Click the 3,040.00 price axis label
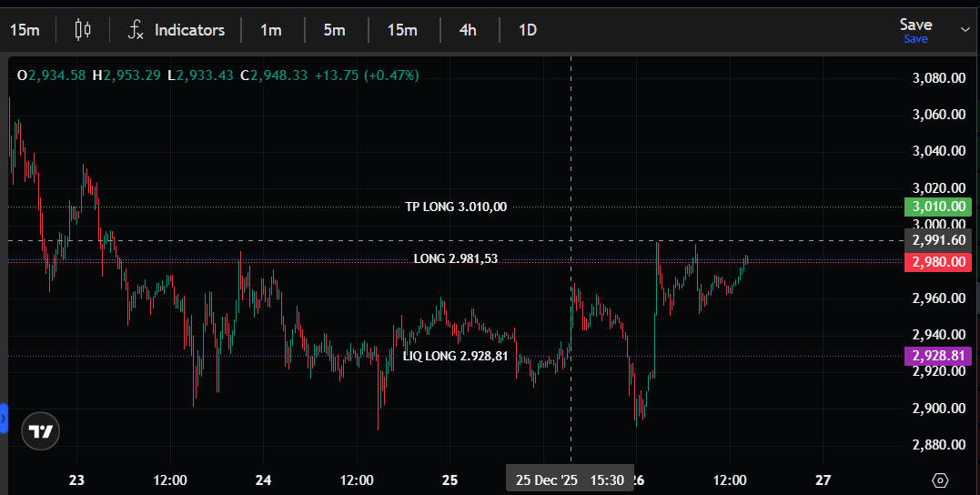This screenshot has width=980, height=495. (x=939, y=151)
